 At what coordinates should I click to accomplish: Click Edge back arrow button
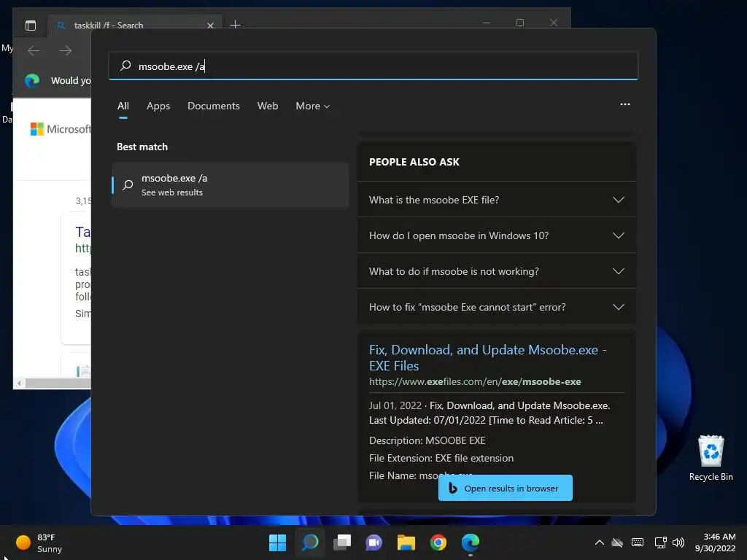34,50
